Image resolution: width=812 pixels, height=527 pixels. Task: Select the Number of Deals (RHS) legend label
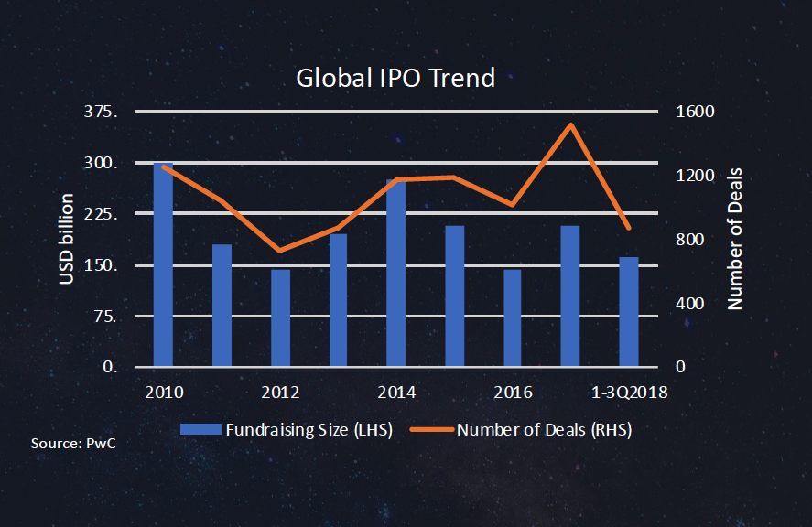[544, 430]
